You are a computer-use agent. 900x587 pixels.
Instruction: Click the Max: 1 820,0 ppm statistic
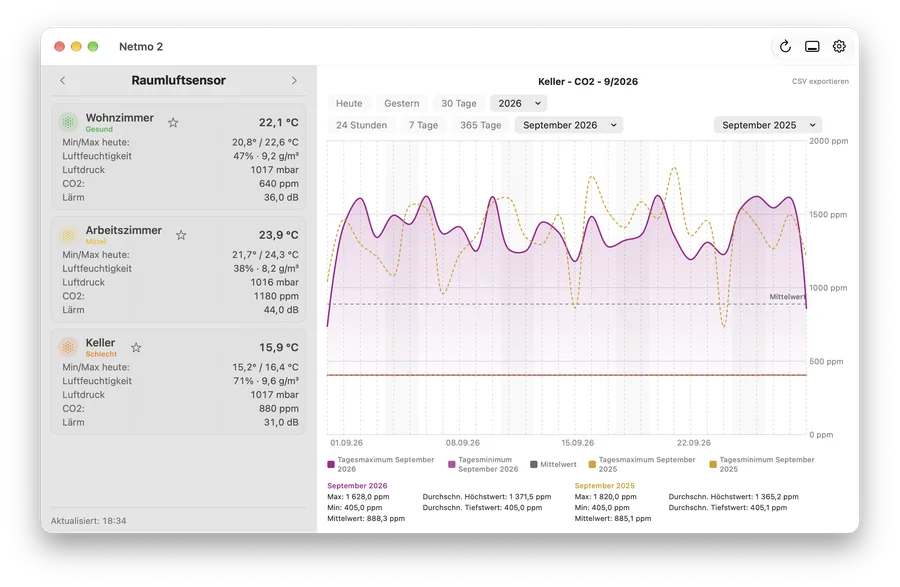tap(606, 497)
